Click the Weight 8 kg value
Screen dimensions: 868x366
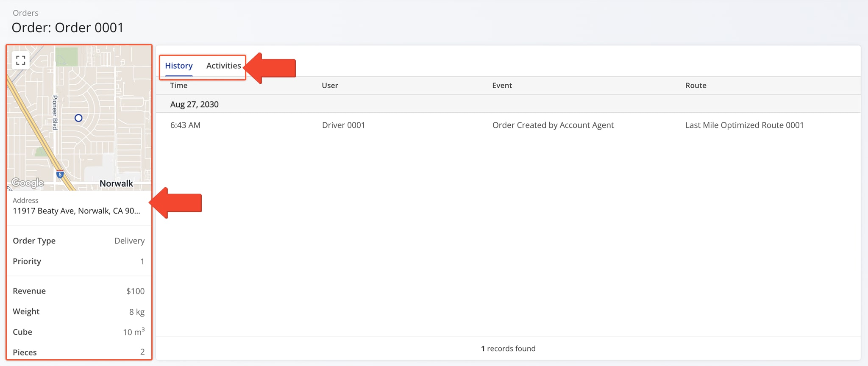(137, 312)
